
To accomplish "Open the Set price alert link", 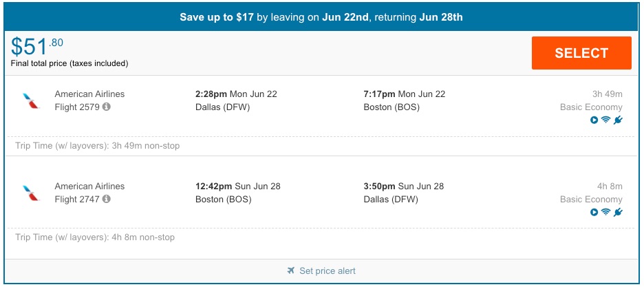I will click(327, 270).
